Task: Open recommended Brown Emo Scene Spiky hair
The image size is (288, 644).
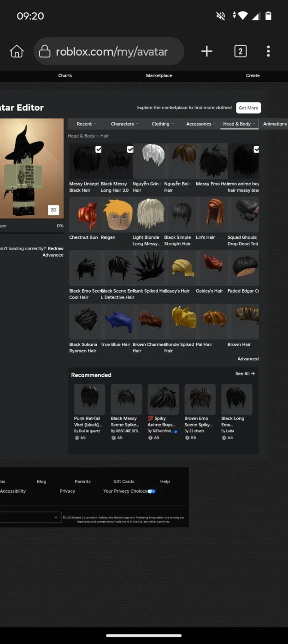Action: click(x=200, y=399)
